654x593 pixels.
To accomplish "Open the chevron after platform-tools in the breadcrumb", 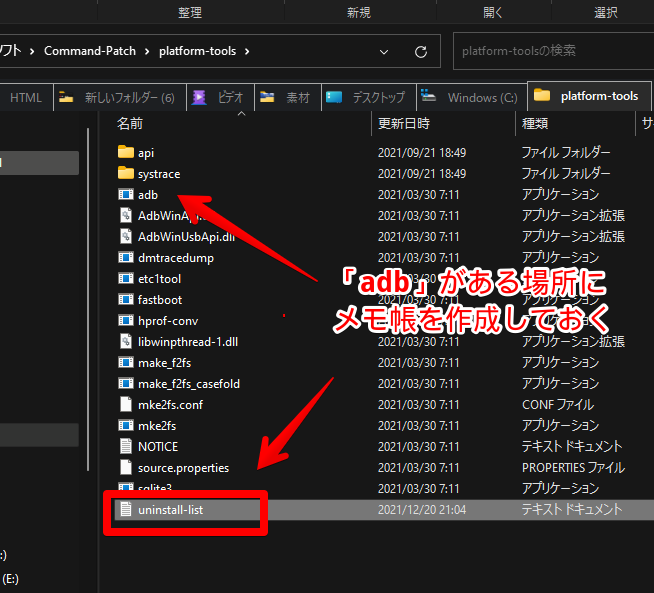I will (247, 51).
